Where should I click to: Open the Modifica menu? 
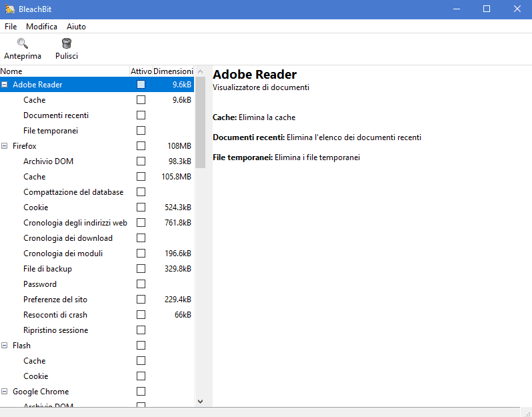pyautogui.click(x=41, y=27)
